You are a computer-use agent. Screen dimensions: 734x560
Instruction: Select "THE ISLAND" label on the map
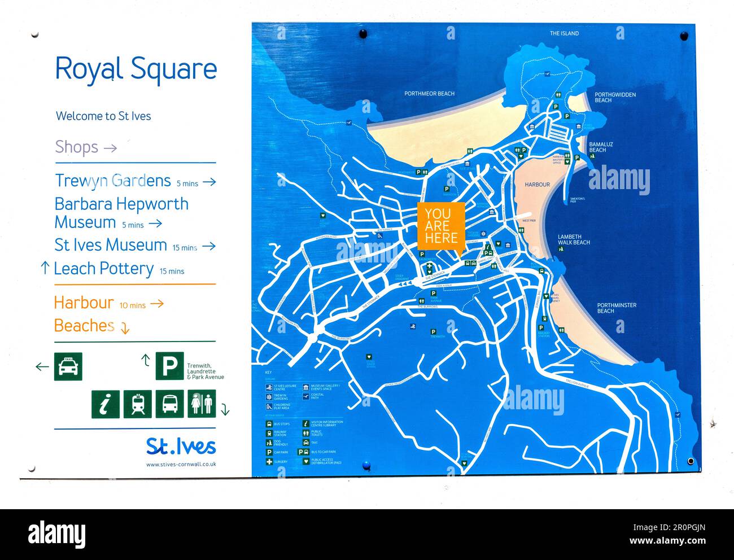(564, 33)
